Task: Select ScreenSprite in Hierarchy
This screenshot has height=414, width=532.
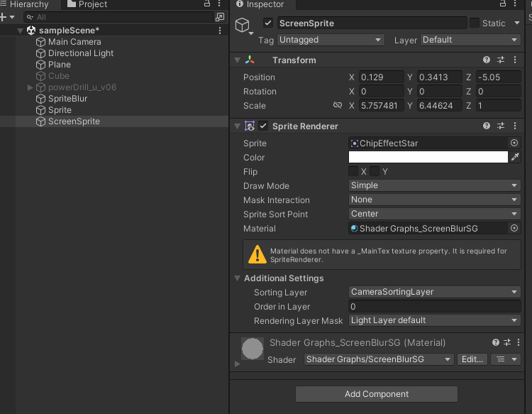Action: pos(114,121)
